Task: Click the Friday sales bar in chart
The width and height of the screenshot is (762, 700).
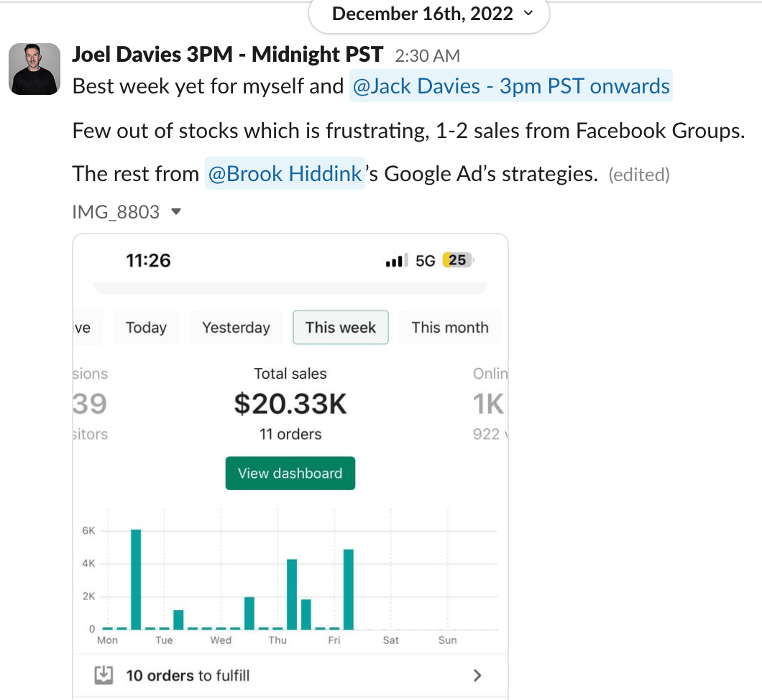Action: pos(349,589)
